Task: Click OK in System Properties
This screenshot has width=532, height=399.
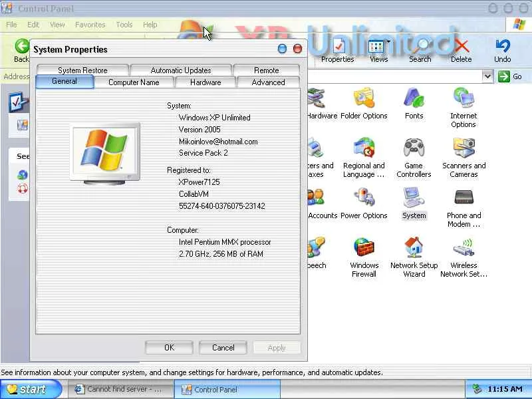Action: pos(169,347)
